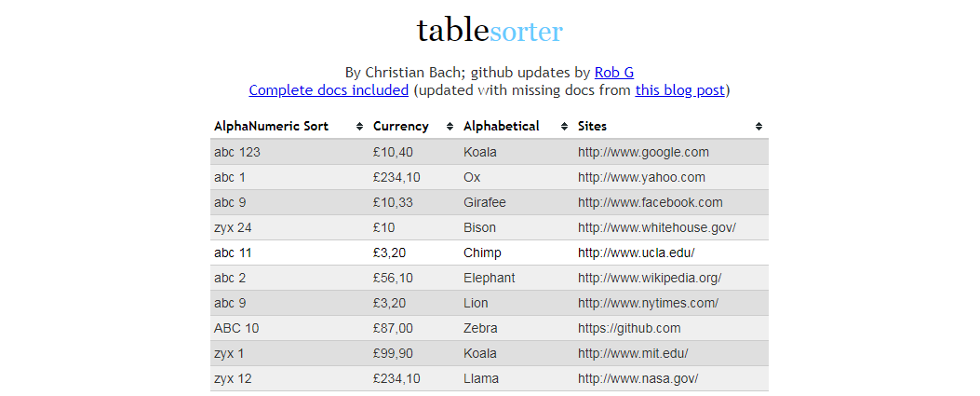Click the sort arrows in Sites header
The image size is (980, 396).
(x=758, y=127)
